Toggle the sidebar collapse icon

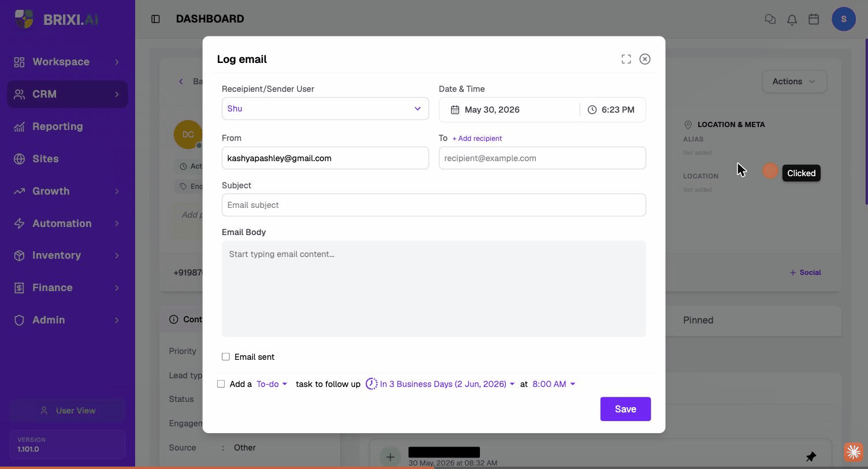[155, 19]
